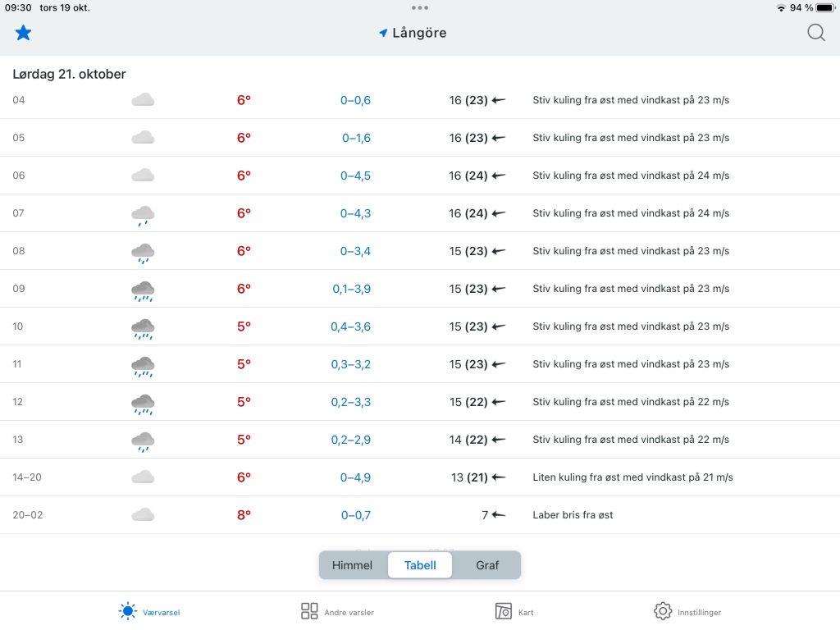Screen dimensions: 840x630
Task: Tap the rain cloud icon at hour 07
Action: pyautogui.click(x=143, y=215)
